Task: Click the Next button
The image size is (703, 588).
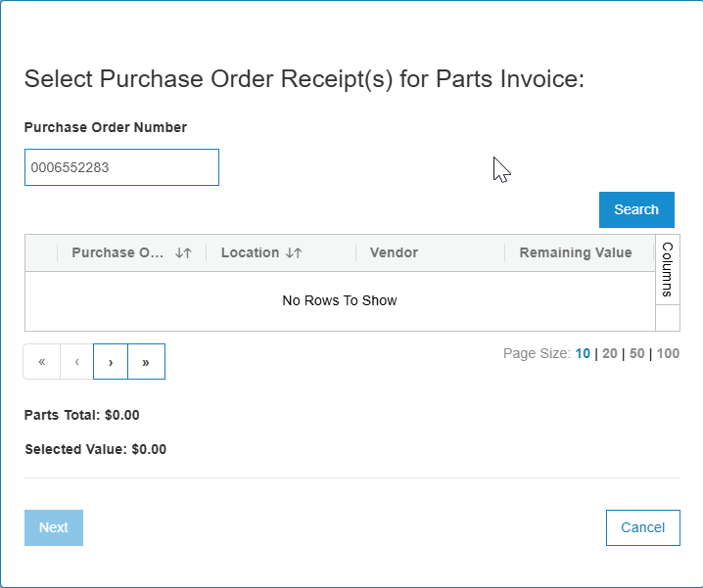Action: (54, 527)
